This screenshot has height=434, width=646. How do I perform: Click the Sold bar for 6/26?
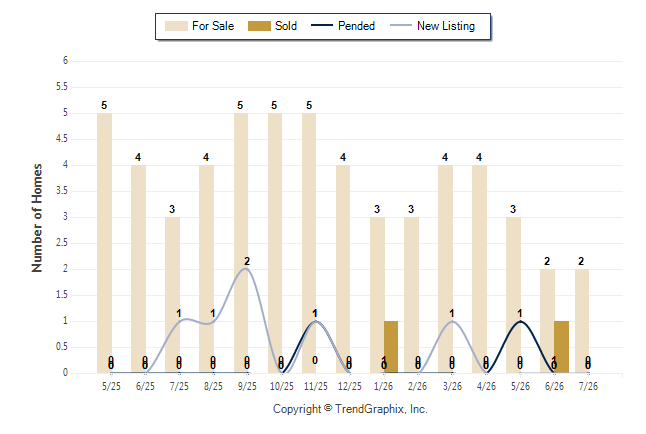(562, 347)
